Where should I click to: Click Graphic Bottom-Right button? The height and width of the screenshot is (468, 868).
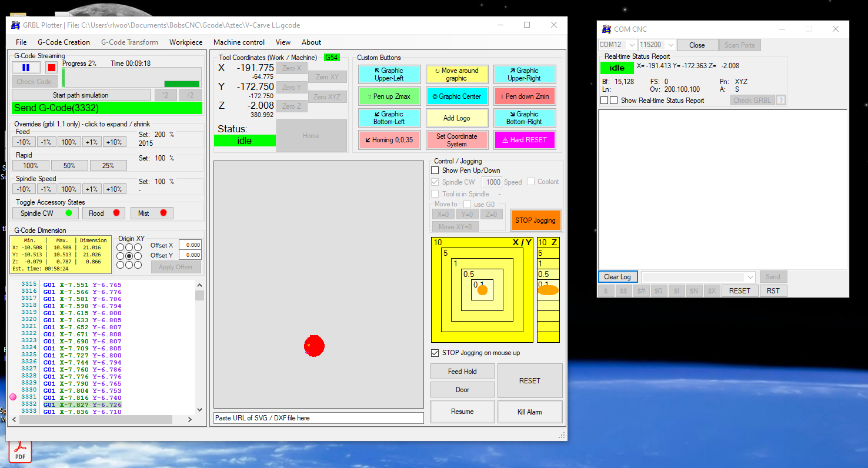[524, 118]
